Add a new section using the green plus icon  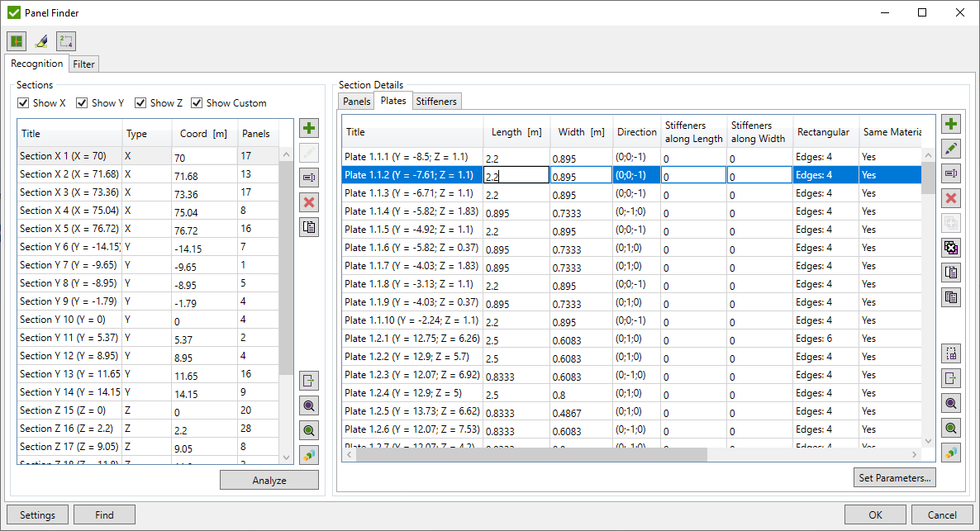[309, 128]
